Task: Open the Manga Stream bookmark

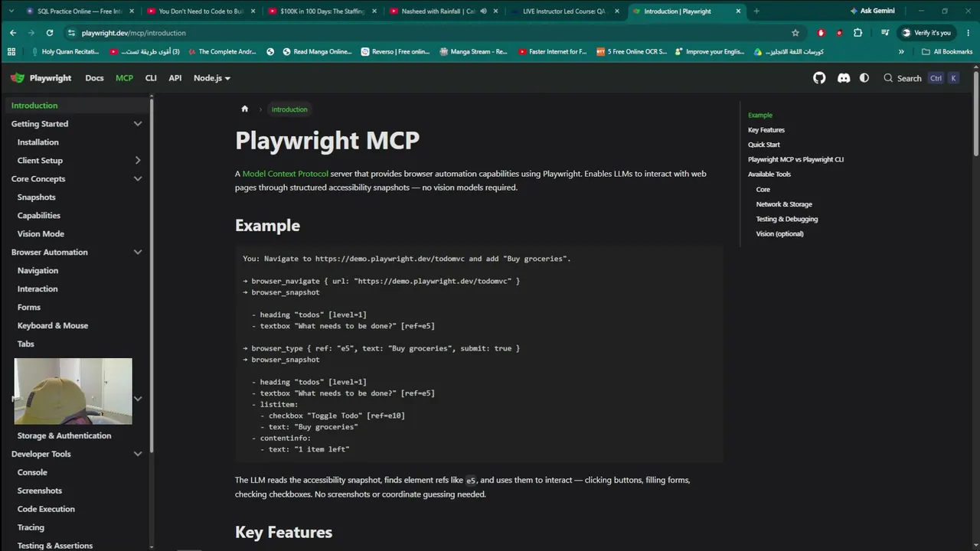Action: click(x=474, y=52)
